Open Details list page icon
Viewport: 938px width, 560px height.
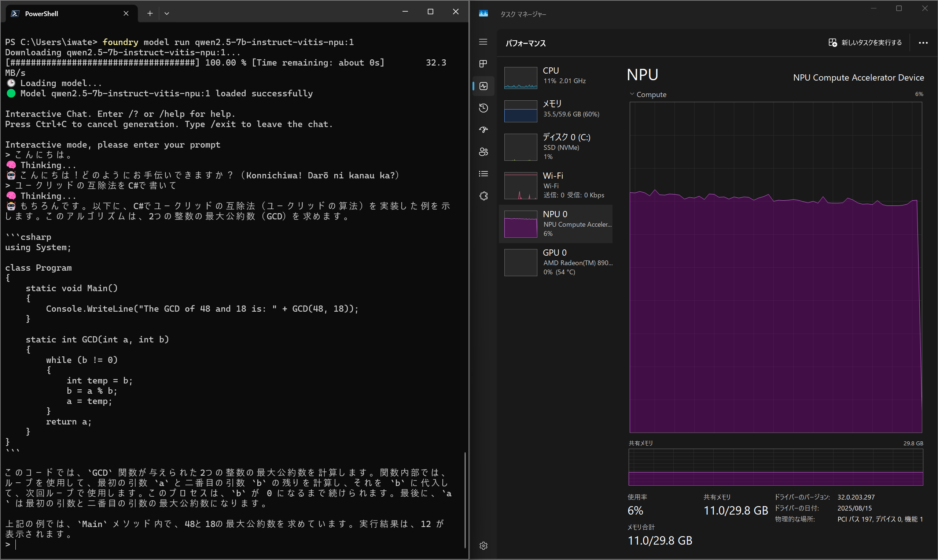(x=483, y=174)
